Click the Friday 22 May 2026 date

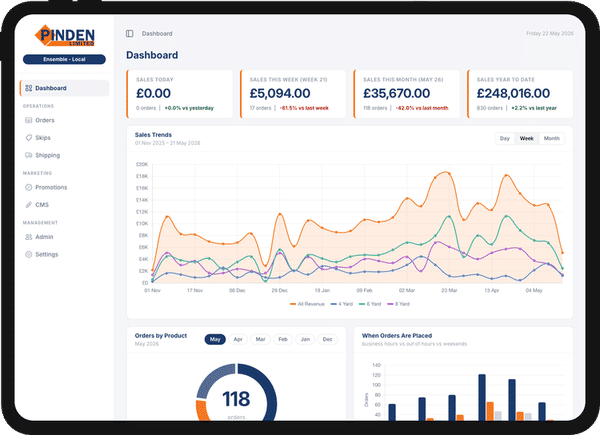550,34
